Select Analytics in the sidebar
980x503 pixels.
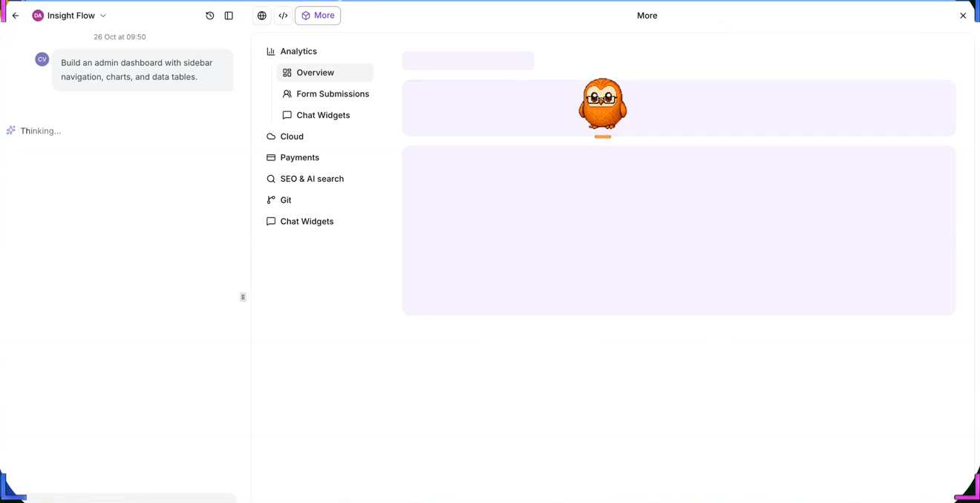click(x=292, y=51)
